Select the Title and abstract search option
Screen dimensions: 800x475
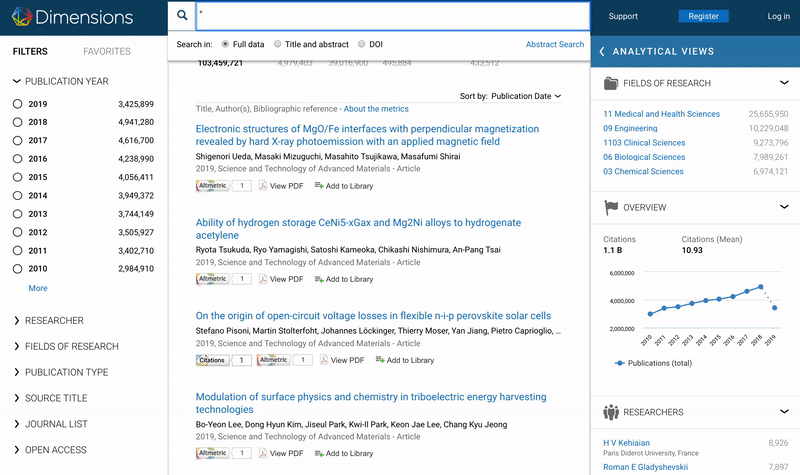click(277, 44)
